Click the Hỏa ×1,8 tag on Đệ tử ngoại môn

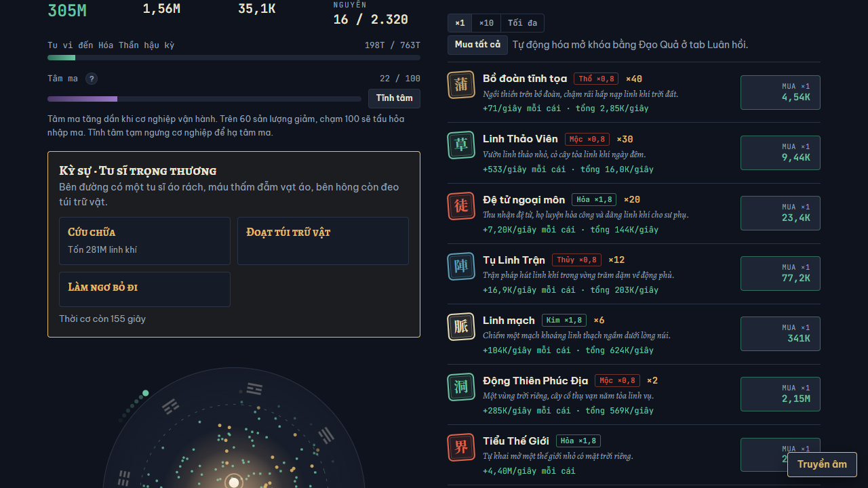[594, 199]
